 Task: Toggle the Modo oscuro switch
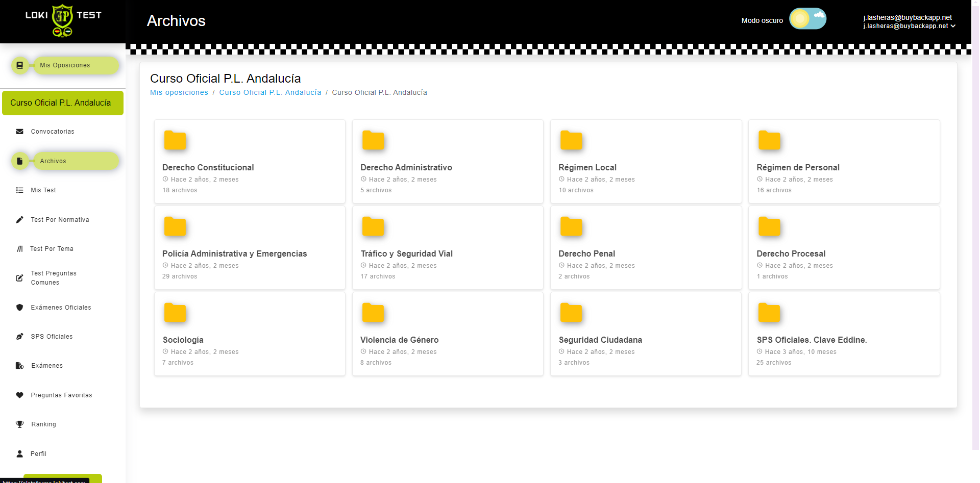[x=807, y=19]
